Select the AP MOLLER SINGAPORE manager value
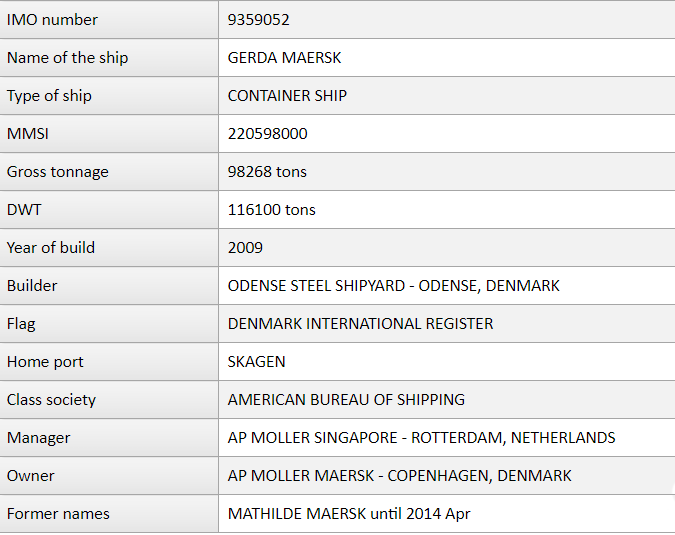 pyautogui.click(x=421, y=438)
